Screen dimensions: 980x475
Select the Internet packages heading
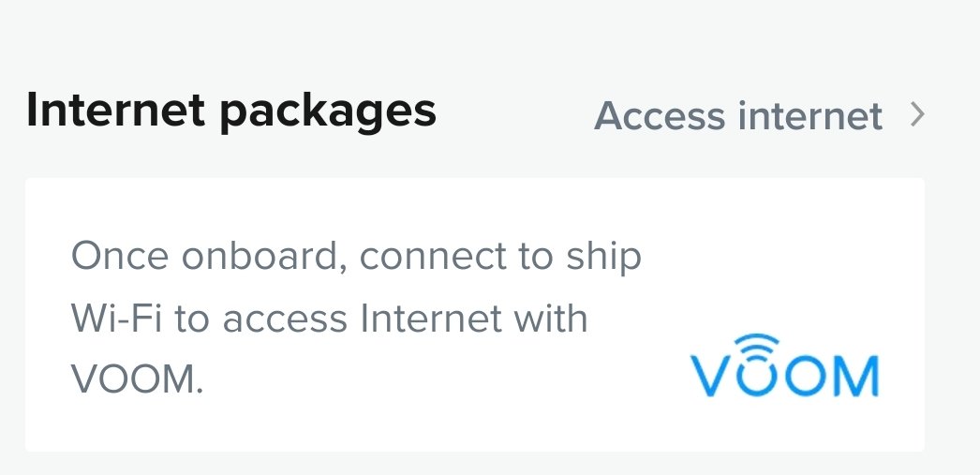pyautogui.click(x=231, y=112)
